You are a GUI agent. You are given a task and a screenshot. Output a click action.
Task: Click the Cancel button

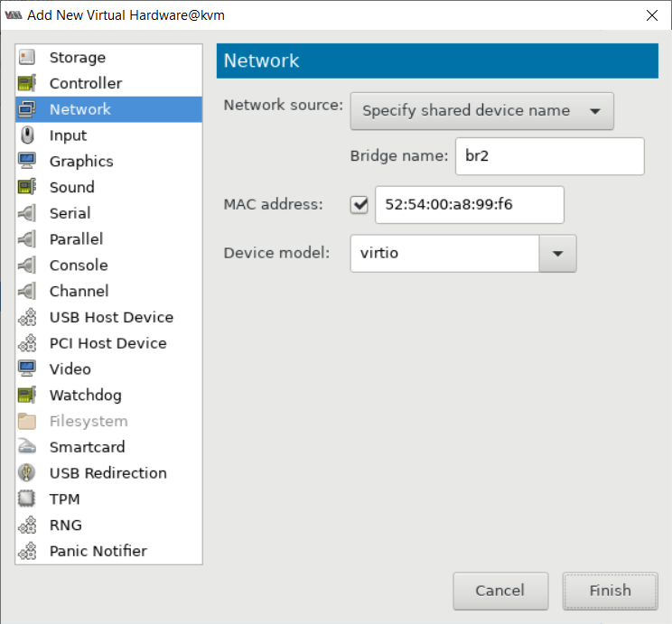[500, 591]
